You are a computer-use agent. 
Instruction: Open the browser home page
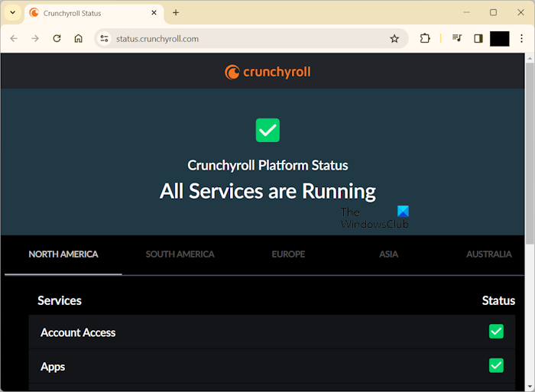coord(79,38)
